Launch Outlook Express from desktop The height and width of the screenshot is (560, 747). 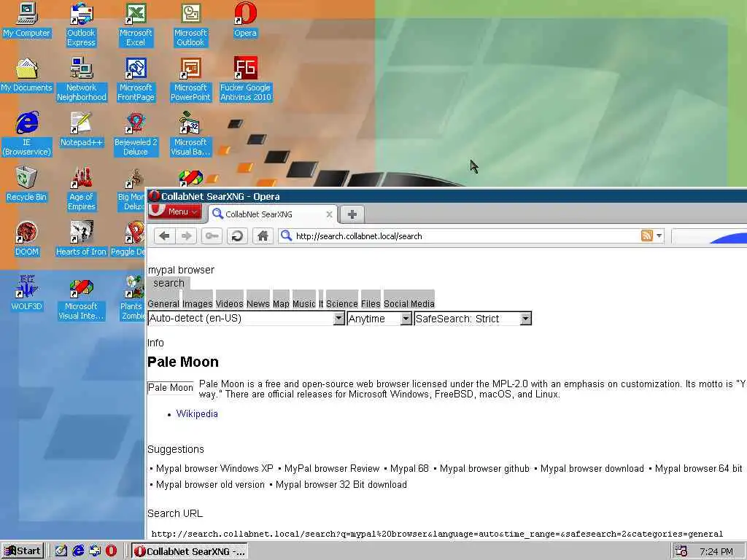[81, 24]
